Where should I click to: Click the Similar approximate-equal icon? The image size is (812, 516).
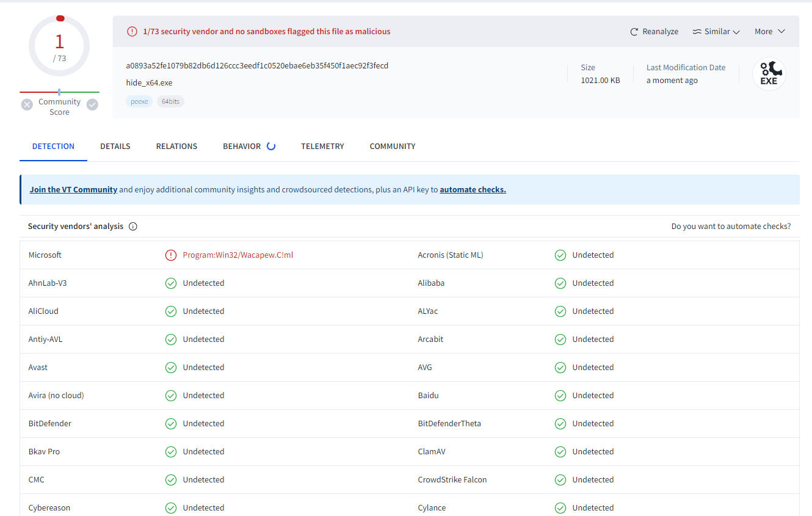point(697,32)
